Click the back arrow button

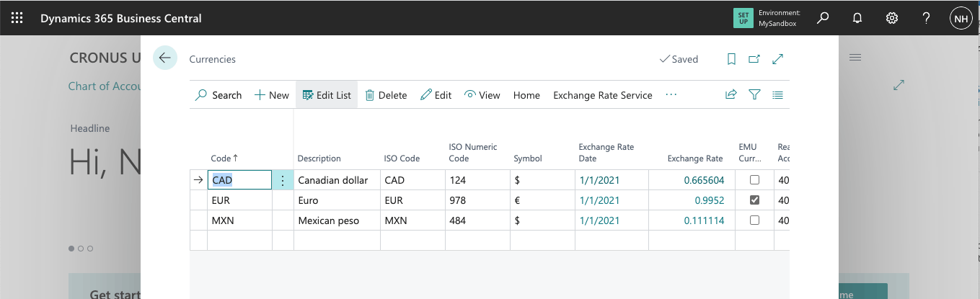click(165, 58)
